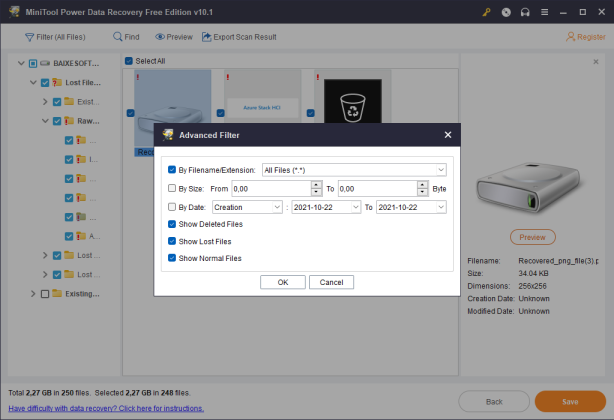Collapse the Raw... folder node
The image size is (614, 420).
point(45,121)
